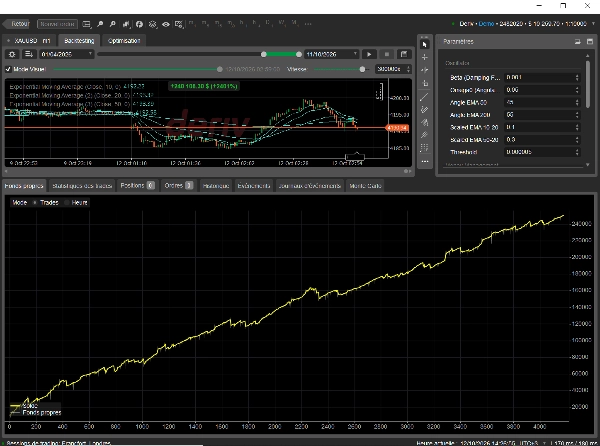Open the indicators f icon
The image size is (600, 446).
point(139,24)
